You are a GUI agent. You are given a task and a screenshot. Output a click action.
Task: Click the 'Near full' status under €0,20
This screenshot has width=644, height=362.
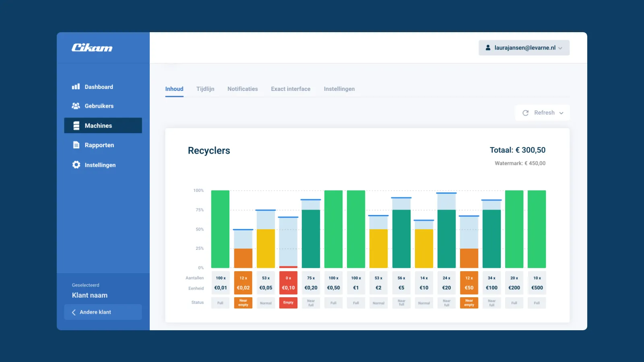(x=311, y=303)
